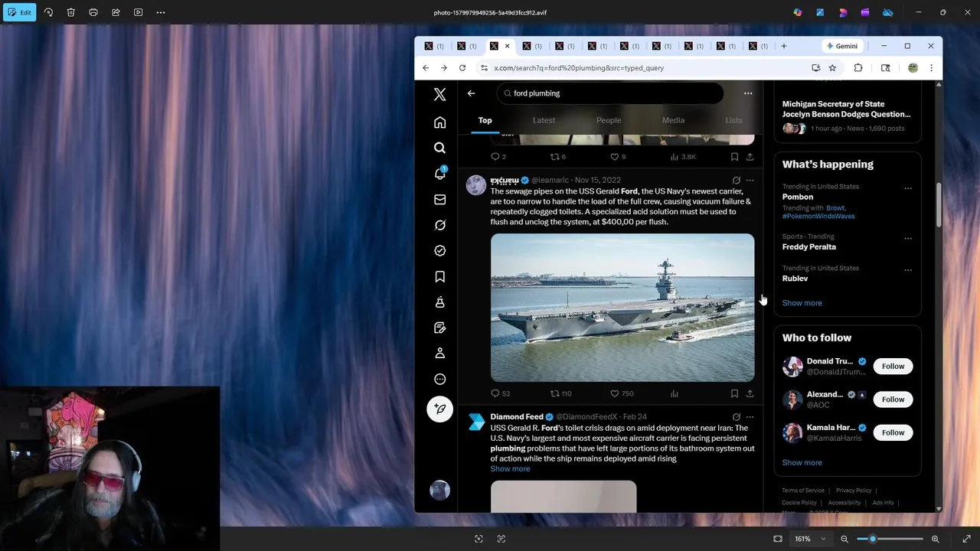Bookmark the @leamaric carrier post
The image size is (980, 551).
734,393
